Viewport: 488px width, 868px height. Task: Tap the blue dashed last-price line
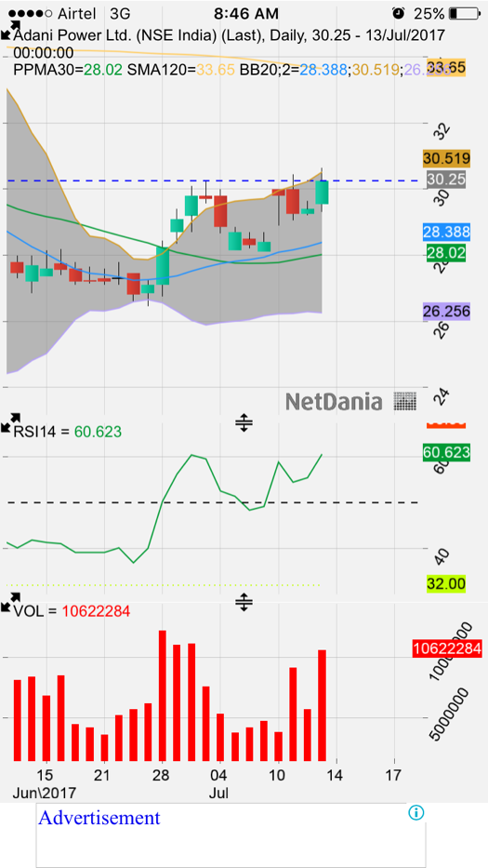tap(213, 180)
